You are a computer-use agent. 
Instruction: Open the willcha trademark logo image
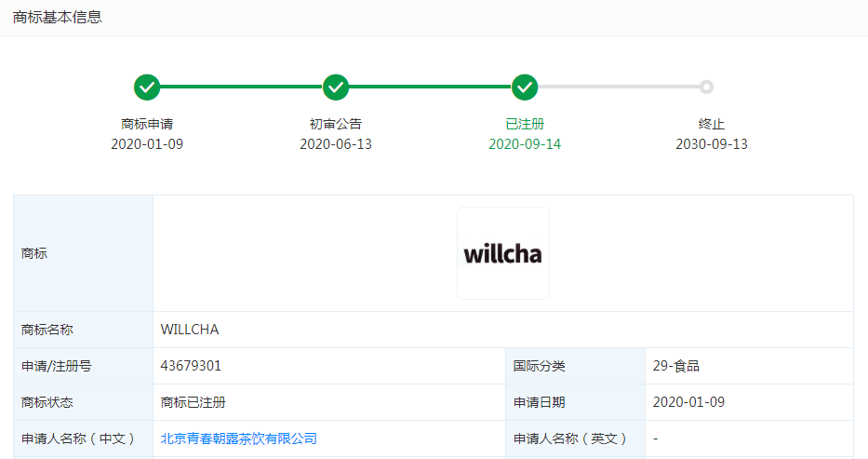(502, 253)
